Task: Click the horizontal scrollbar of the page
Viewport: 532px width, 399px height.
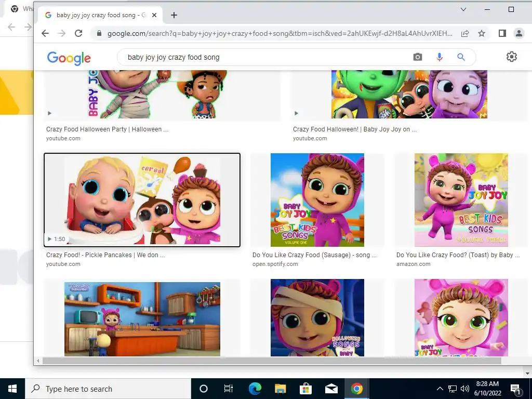Action: tap(271, 361)
